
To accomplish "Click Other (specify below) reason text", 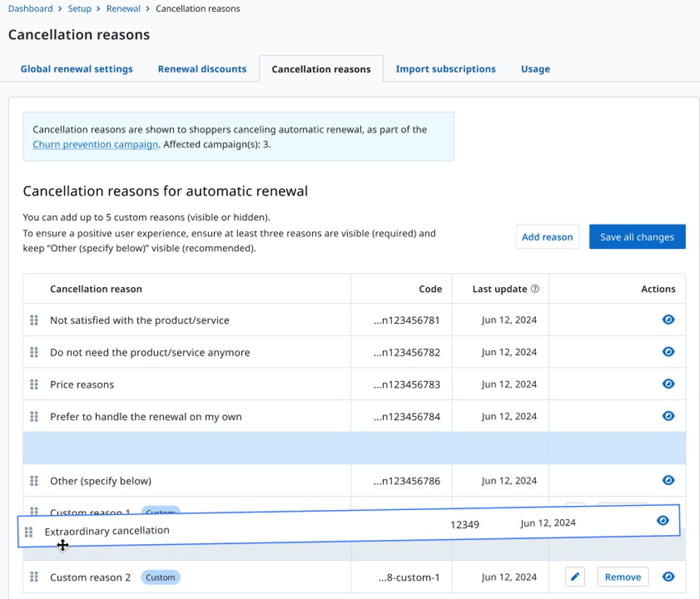I will (x=101, y=481).
